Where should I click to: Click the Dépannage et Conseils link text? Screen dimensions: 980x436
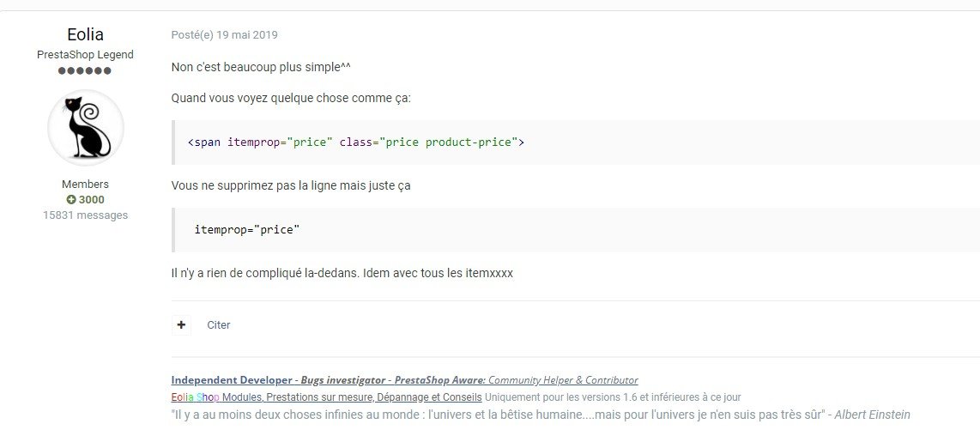coord(428,397)
